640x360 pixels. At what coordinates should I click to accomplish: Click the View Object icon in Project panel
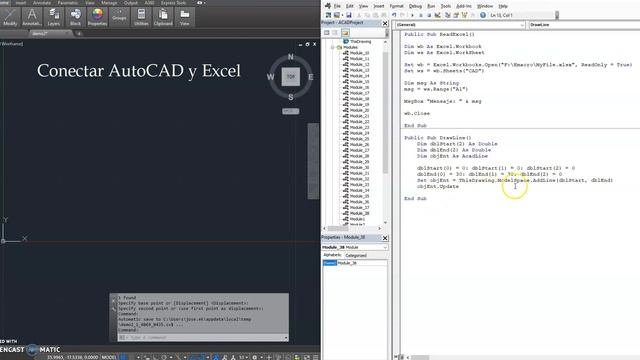tap(335, 33)
